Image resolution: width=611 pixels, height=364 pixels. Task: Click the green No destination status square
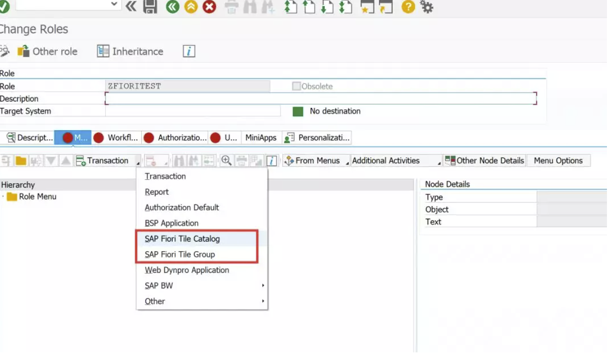[298, 111]
